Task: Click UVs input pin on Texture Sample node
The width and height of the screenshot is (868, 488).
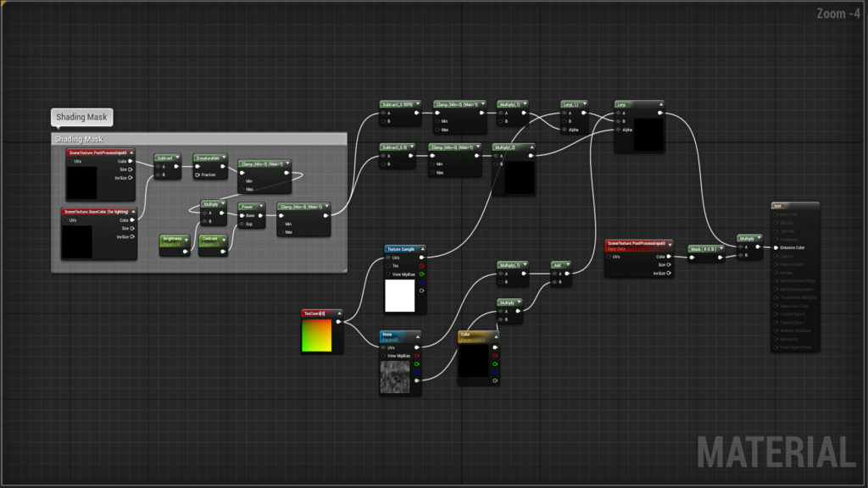Action: point(388,258)
